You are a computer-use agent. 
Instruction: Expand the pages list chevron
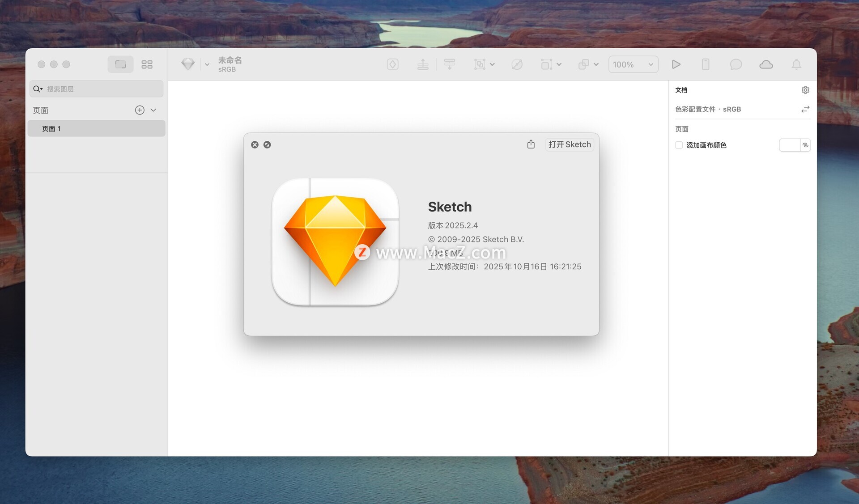(x=153, y=110)
